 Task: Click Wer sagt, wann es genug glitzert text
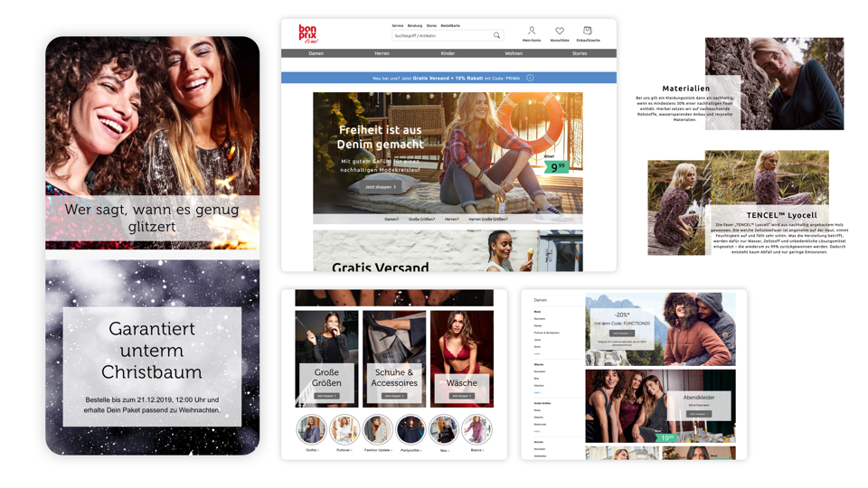(152, 218)
